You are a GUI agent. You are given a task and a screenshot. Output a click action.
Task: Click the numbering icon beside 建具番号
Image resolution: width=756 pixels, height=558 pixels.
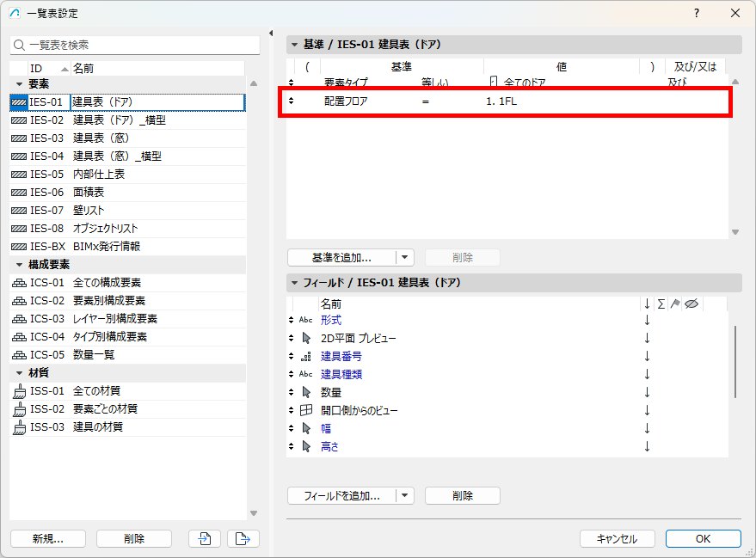(305, 357)
